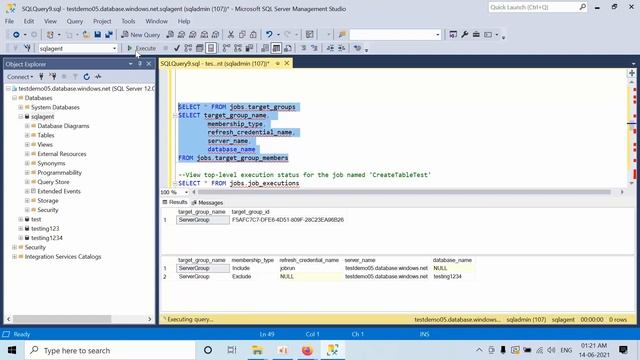The width and height of the screenshot is (640, 360).
Task: Undo the last edit
Action: [269, 35]
